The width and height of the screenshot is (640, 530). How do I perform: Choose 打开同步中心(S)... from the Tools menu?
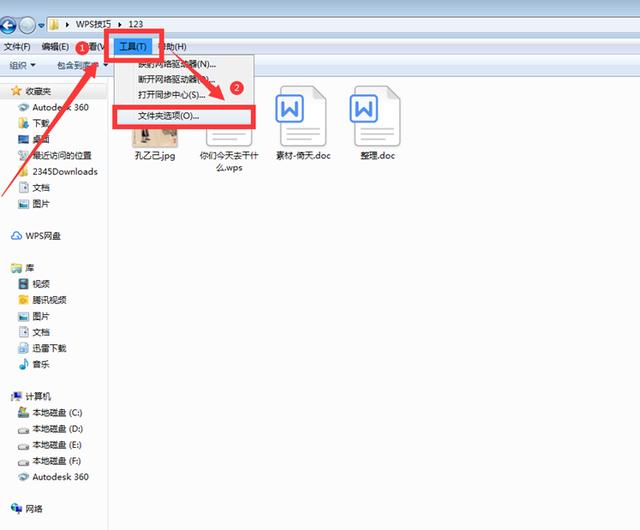tap(171, 95)
